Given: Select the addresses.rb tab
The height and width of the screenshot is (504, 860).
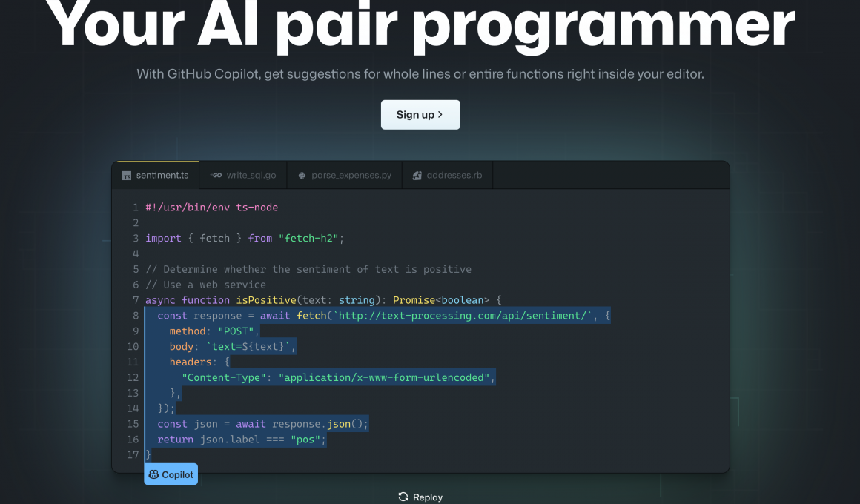Looking at the screenshot, I should click(x=447, y=175).
